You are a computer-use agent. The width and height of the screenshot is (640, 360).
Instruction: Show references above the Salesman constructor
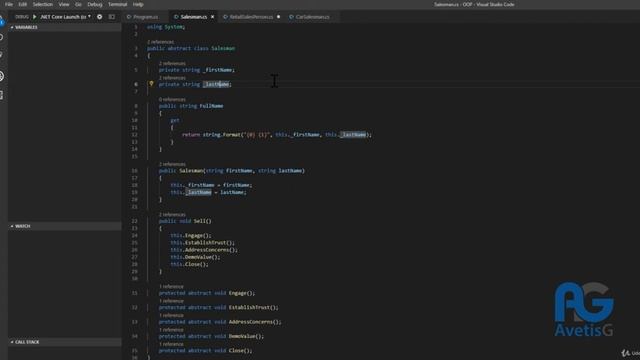click(172, 164)
